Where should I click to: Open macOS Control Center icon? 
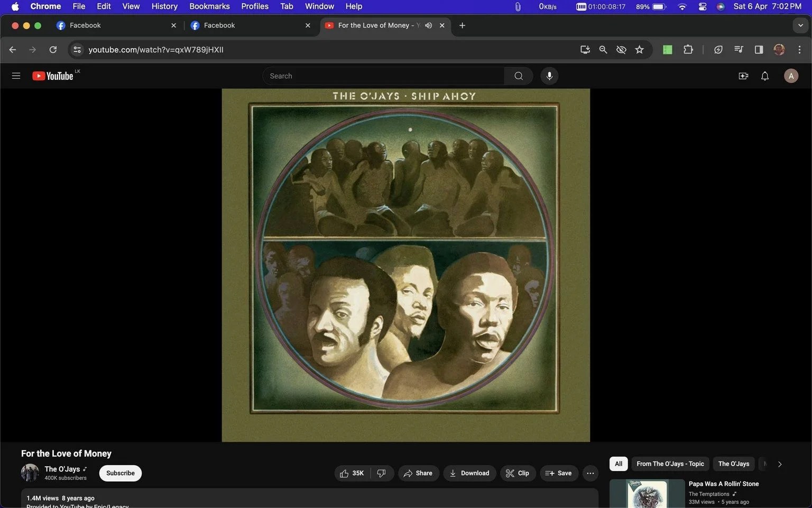(702, 6)
